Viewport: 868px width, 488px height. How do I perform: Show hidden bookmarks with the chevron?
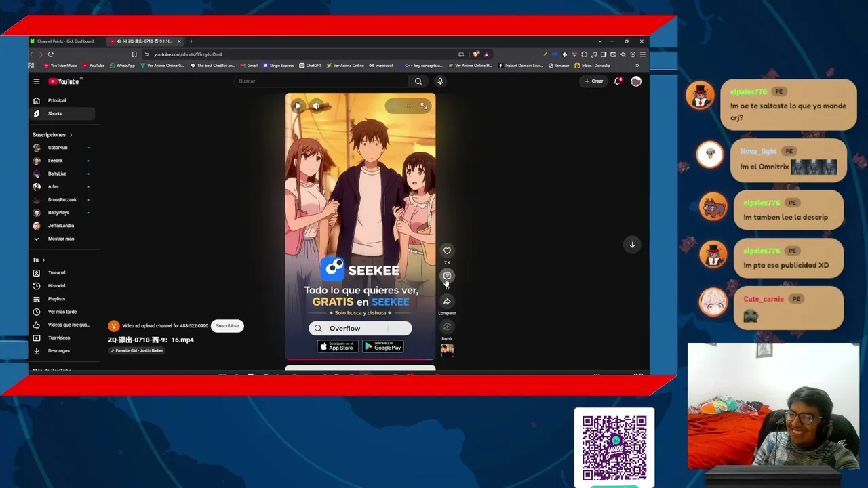(x=637, y=66)
